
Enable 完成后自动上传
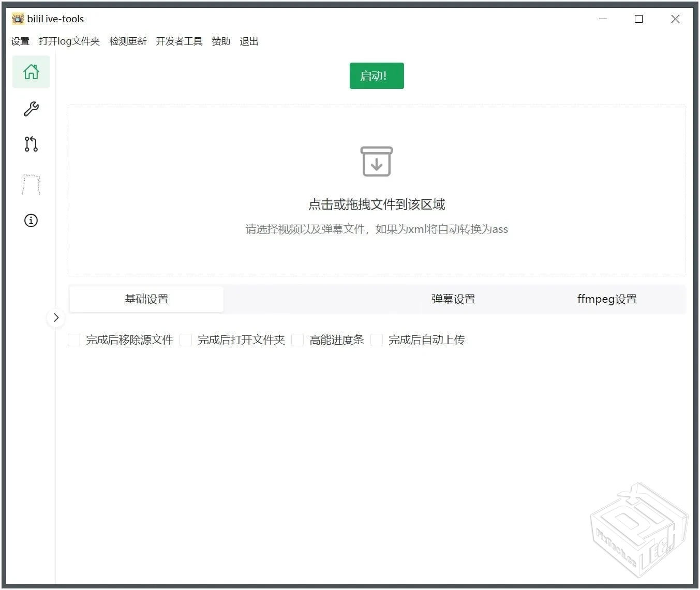pos(376,340)
